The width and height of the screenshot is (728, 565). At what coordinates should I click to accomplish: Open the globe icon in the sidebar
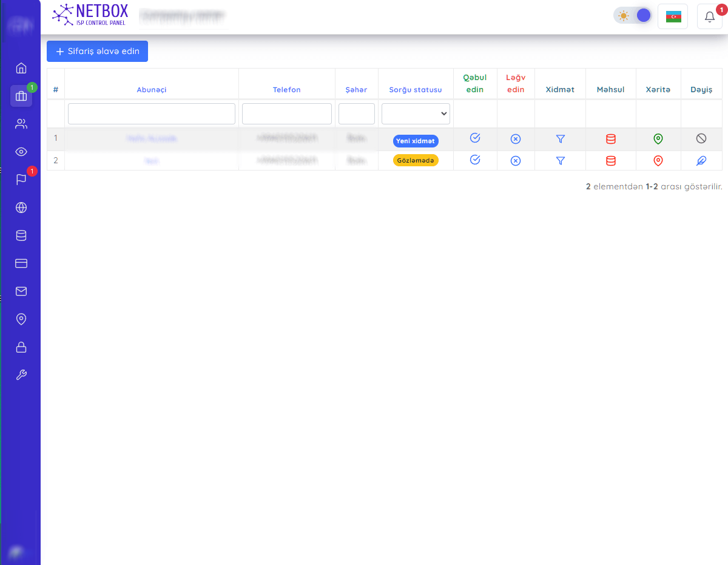pyautogui.click(x=21, y=208)
